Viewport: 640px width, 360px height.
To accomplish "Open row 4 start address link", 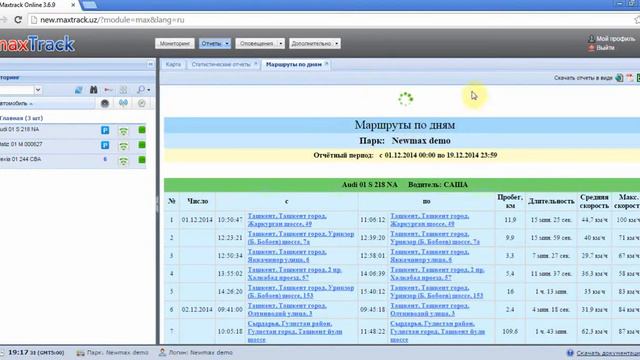I will (x=294, y=273).
